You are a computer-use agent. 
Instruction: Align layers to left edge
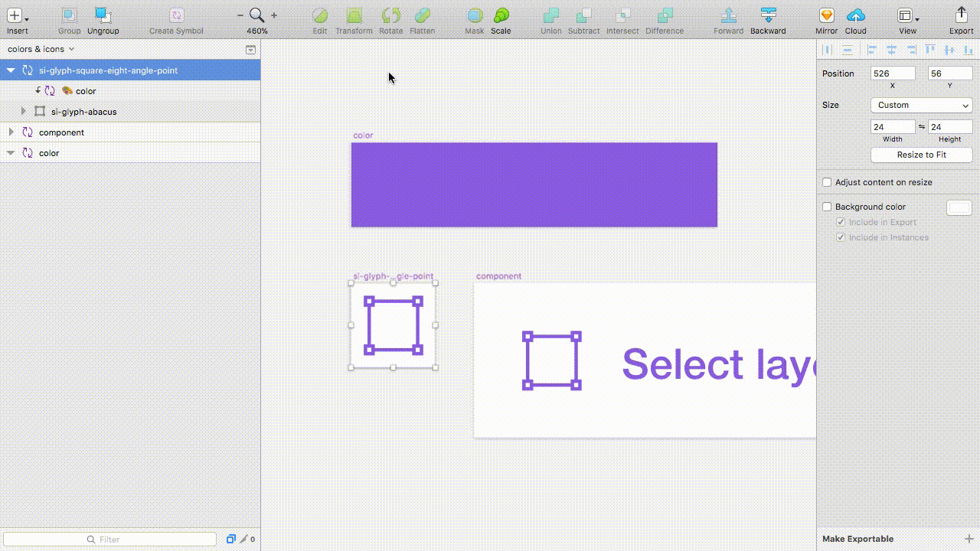871,50
